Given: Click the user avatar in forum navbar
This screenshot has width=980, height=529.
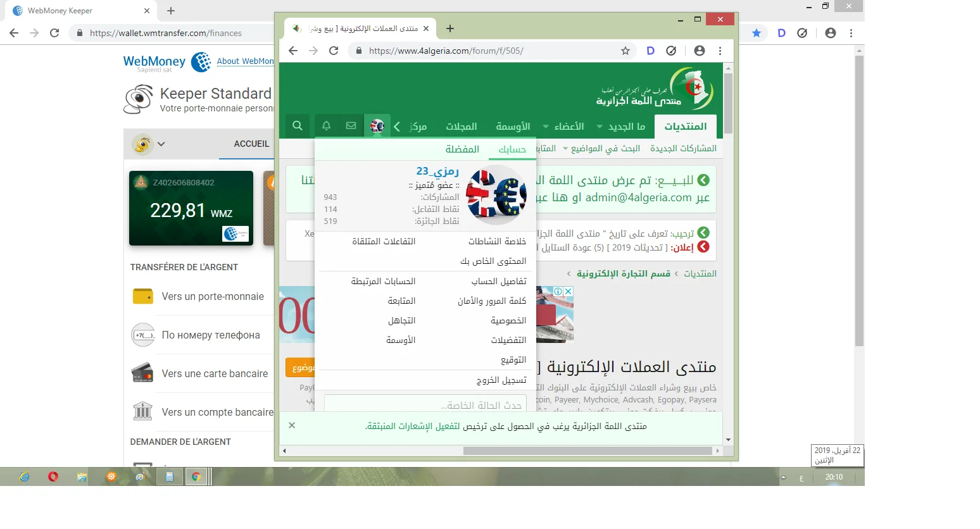Looking at the screenshot, I should tap(377, 126).
